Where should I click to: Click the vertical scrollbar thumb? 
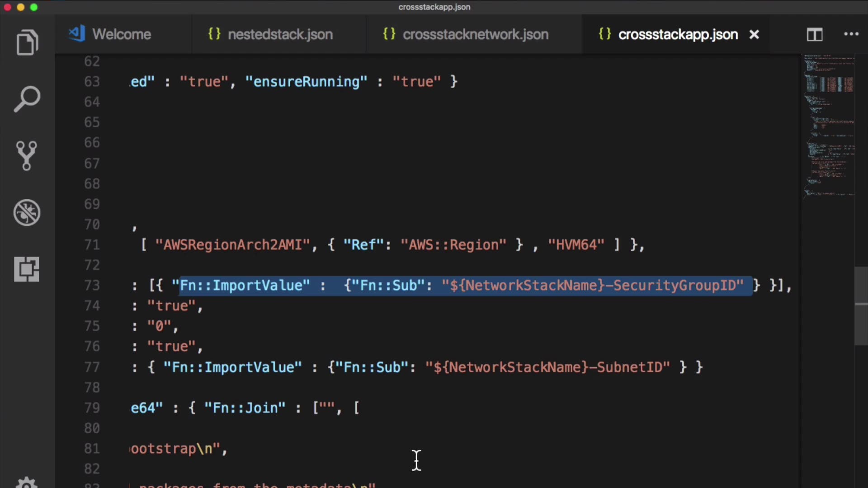pos(861,306)
